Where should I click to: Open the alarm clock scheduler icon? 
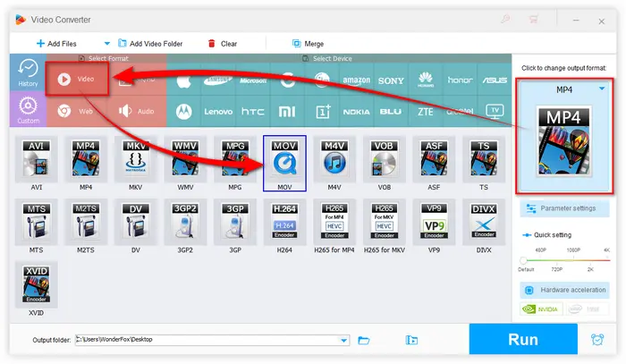point(597,340)
